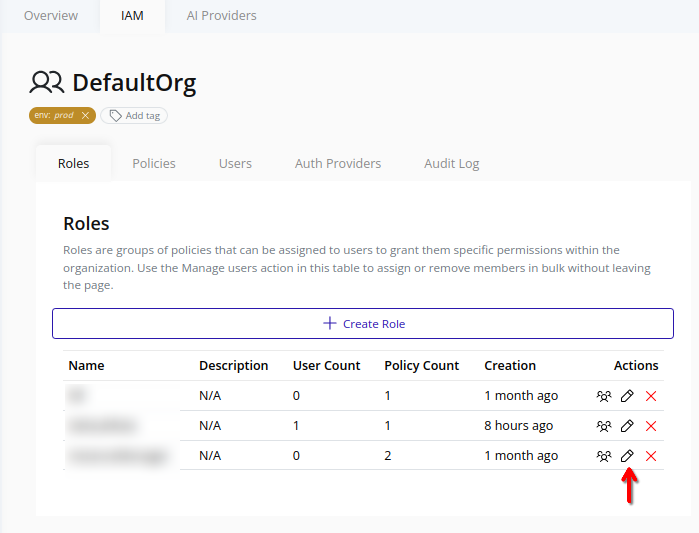Click Add tag chip

(134, 116)
